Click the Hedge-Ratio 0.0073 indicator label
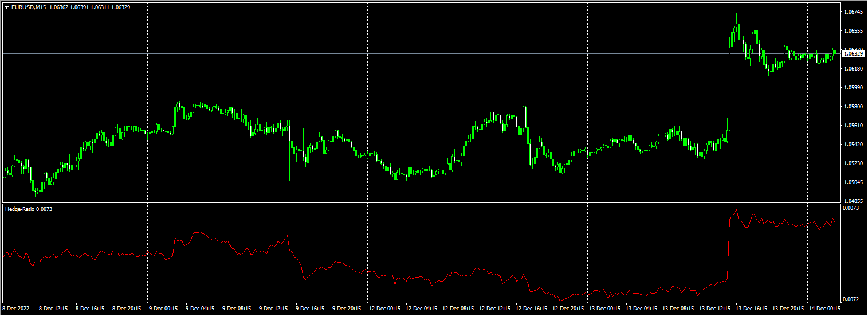This screenshot has height=316, width=868. 29,209
